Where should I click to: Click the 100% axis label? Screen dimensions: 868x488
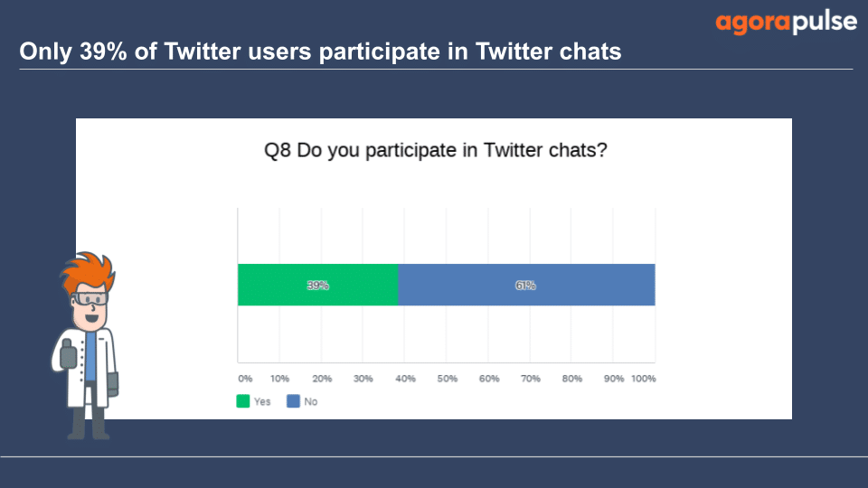pyautogui.click(x=643, y=379)
